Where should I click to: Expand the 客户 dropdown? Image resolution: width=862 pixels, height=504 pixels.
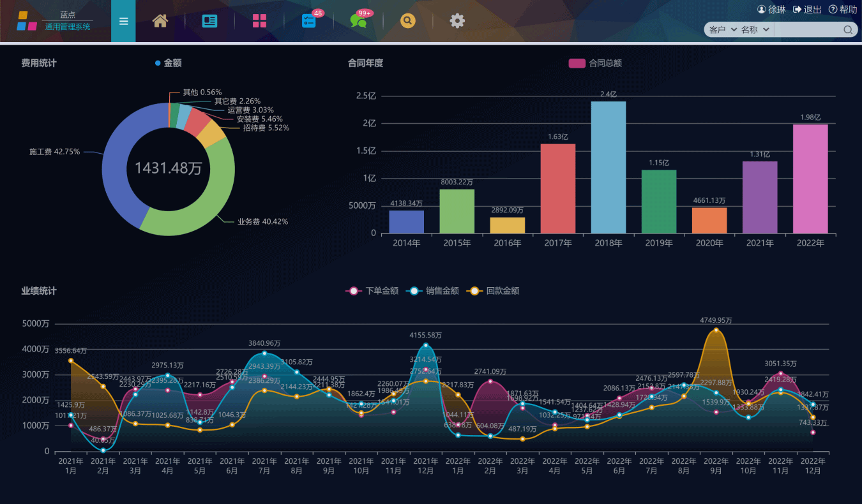click(x=723, y=30)
